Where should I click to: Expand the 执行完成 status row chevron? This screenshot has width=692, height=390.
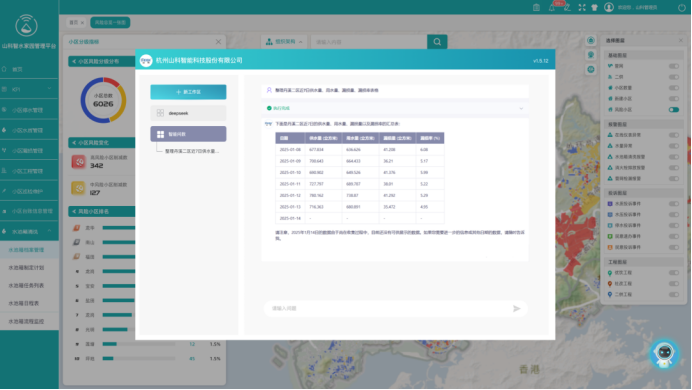pos(521,109)
